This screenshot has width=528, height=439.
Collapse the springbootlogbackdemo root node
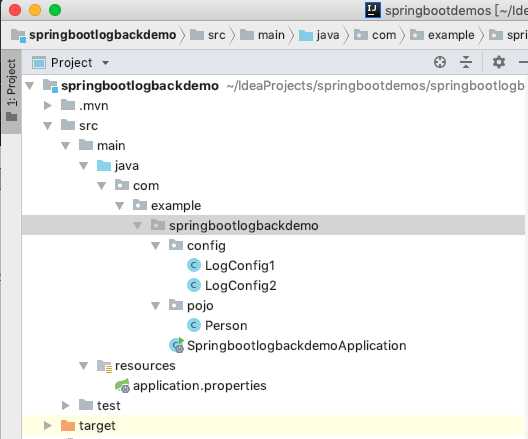tap(30, 86)
